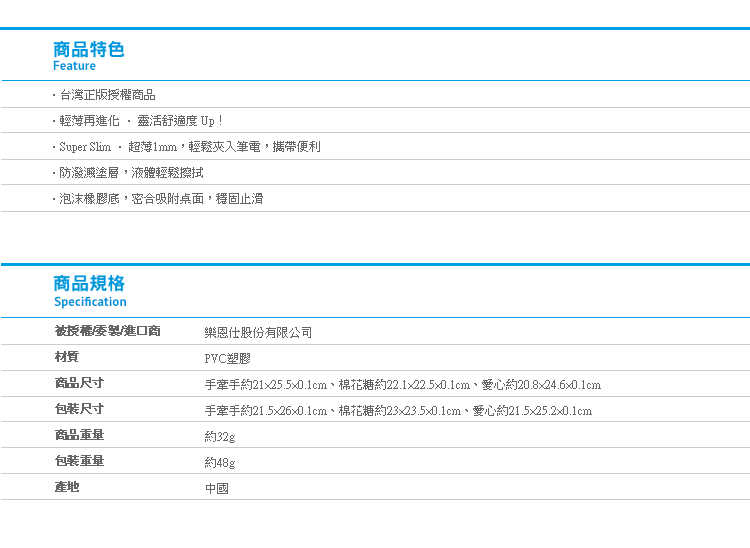Click the 中國 origin value
Screen dimensions: 750x548
(216, 488)
